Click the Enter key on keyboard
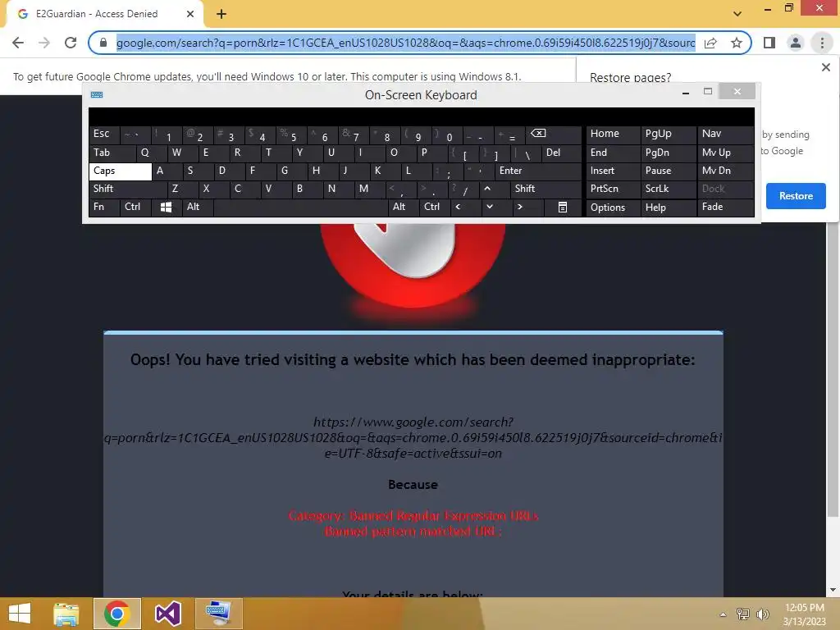This screenshot has width=840, height=630. (538, 171)
